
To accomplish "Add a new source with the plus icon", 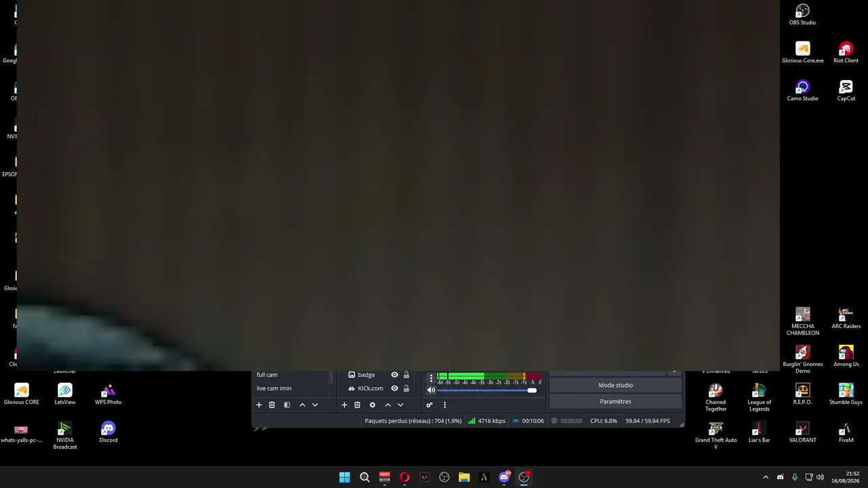I will (344, 405).
